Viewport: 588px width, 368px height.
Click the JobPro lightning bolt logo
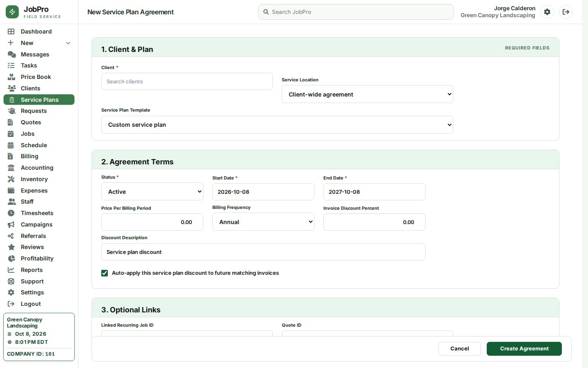12,12
